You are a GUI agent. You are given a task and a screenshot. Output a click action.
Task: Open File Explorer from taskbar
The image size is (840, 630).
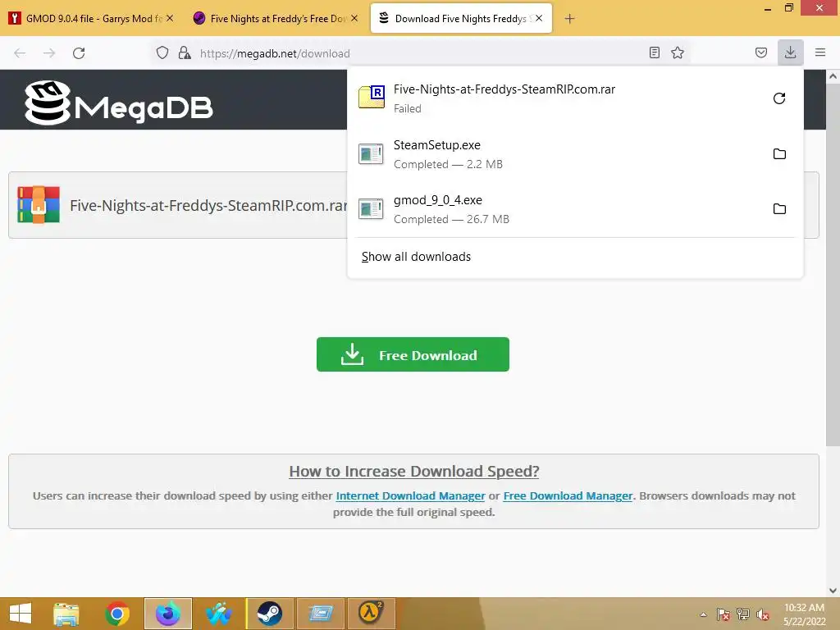(x=66, y=614)
